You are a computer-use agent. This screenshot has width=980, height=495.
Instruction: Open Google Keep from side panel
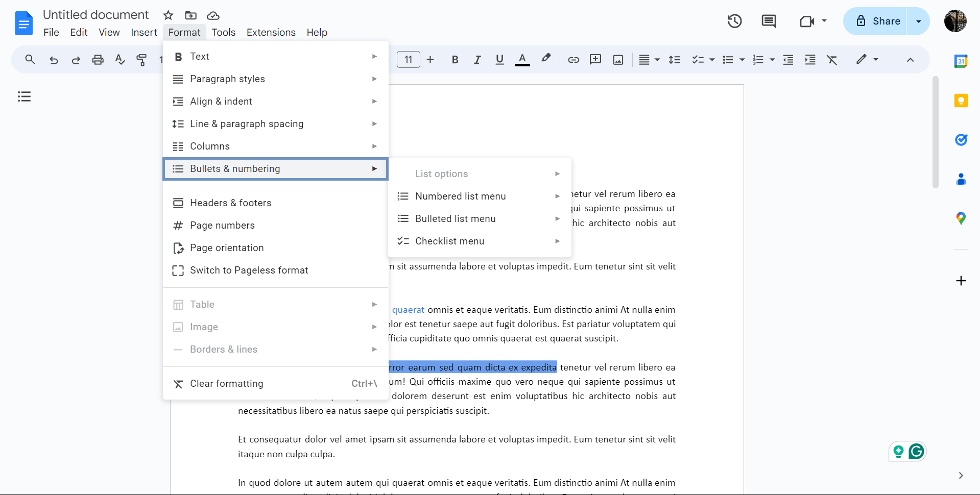tap(961, 101)
